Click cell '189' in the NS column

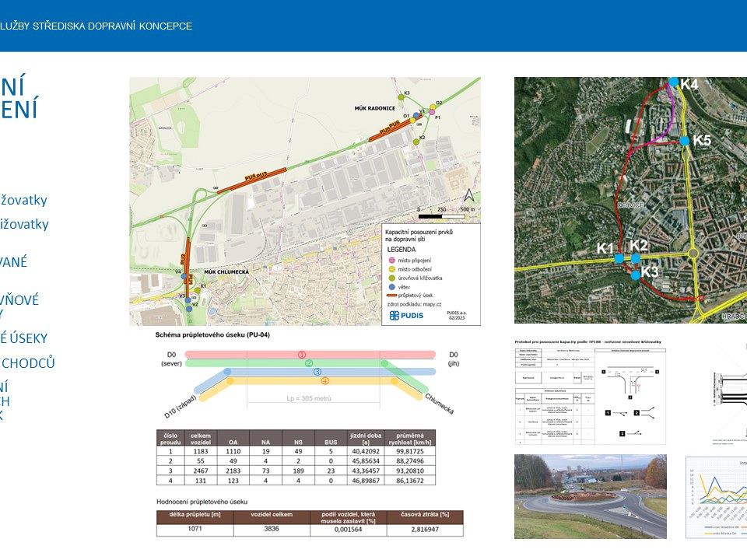tap(298, 471)
